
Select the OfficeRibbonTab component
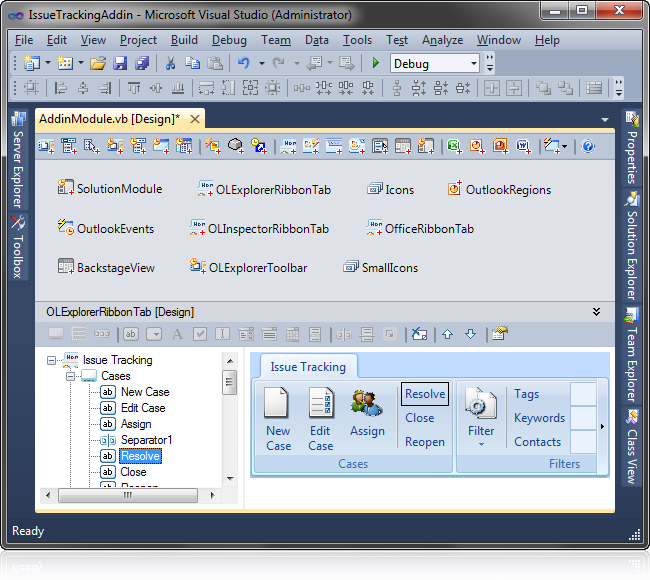(420, 228)
